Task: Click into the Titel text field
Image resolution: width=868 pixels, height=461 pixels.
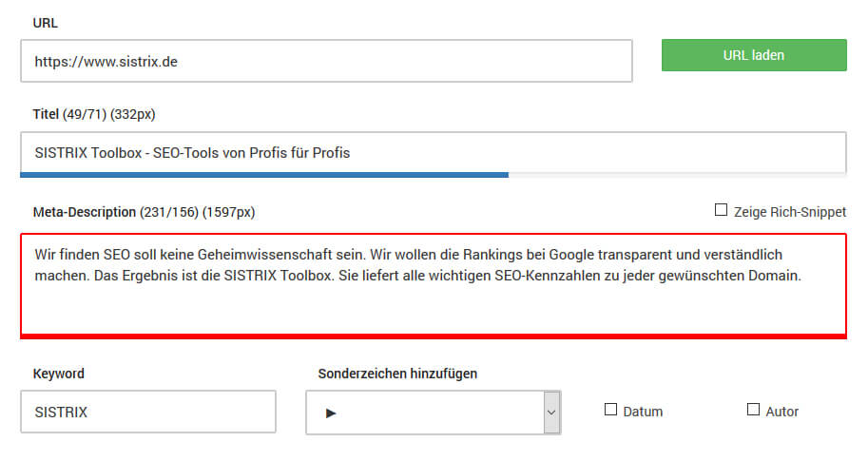Action: point(433,152)
